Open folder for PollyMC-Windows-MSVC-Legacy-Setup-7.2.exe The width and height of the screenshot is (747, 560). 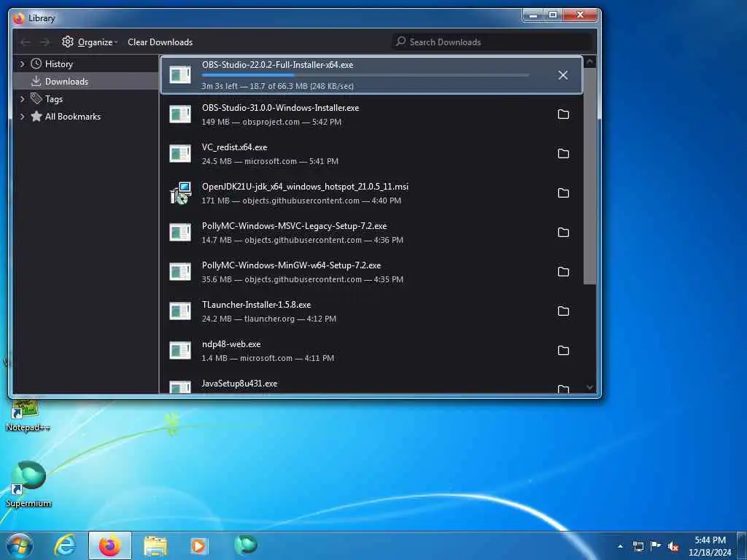[x=563, y=233]
